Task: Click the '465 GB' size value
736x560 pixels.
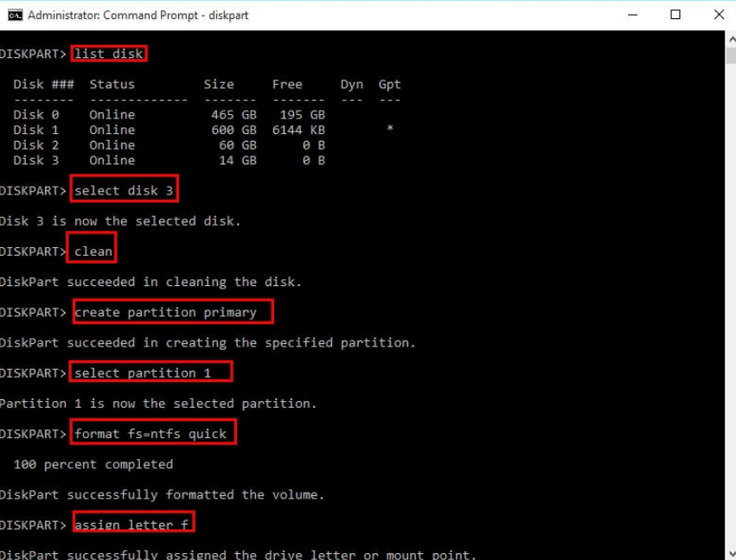Action: coord(234,114)
